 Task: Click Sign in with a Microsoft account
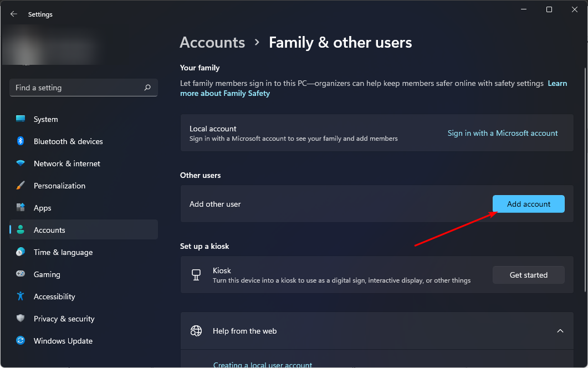(x=503, y=133)
